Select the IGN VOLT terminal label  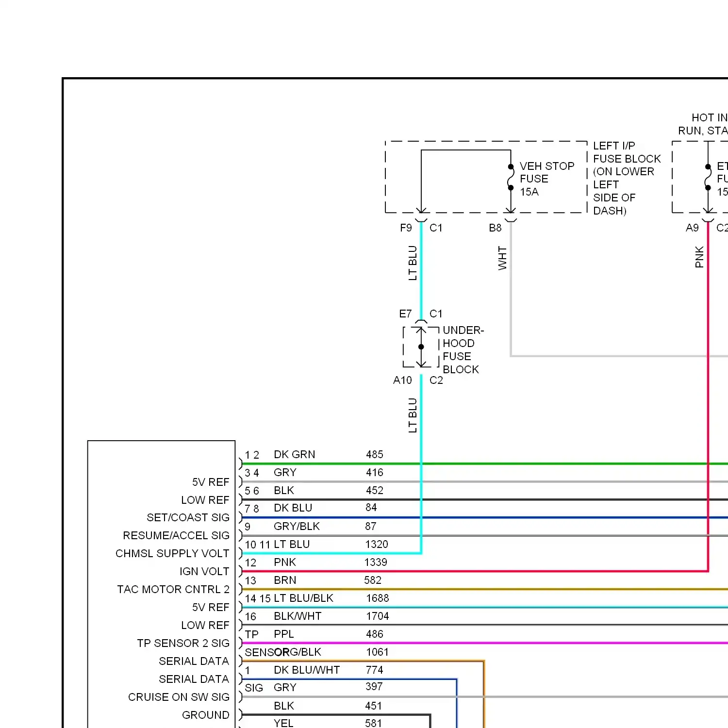204,571
